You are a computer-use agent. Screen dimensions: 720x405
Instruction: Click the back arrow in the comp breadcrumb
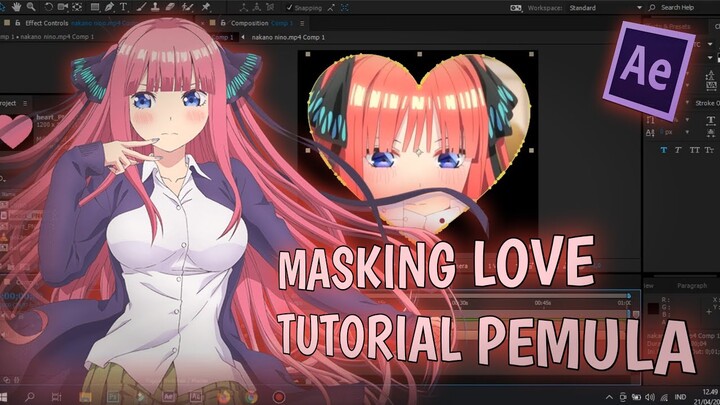tap(243, 37)
